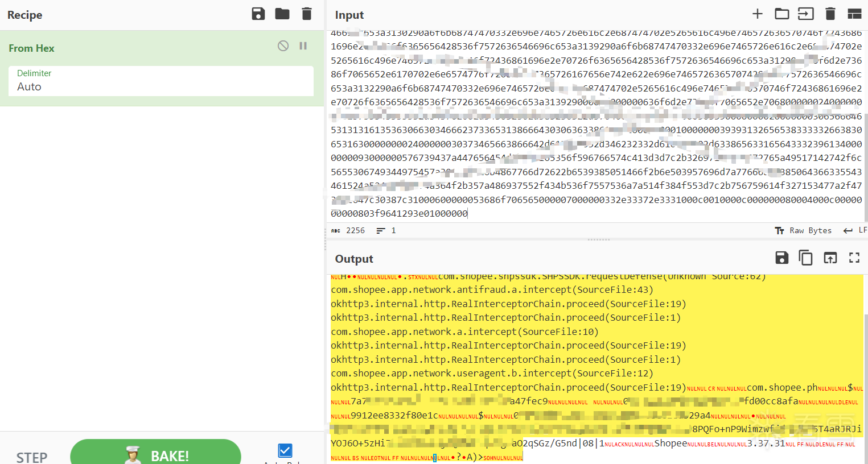Open the Delimiter dropdown set to Auto

(x=161, y=81)
